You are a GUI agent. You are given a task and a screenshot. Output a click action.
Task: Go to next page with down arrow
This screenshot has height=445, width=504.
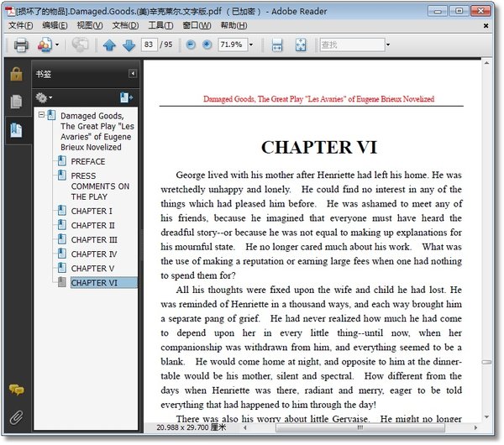pyautogui.click(x=129, y=45)
